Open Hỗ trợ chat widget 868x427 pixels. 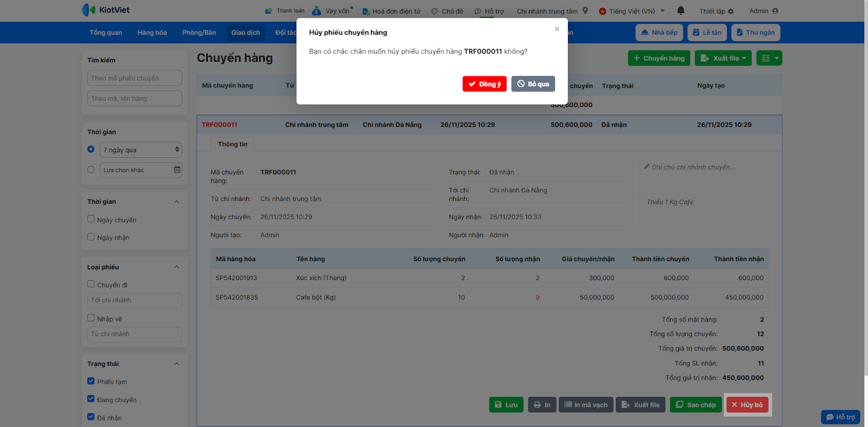(x=840, y=417)
